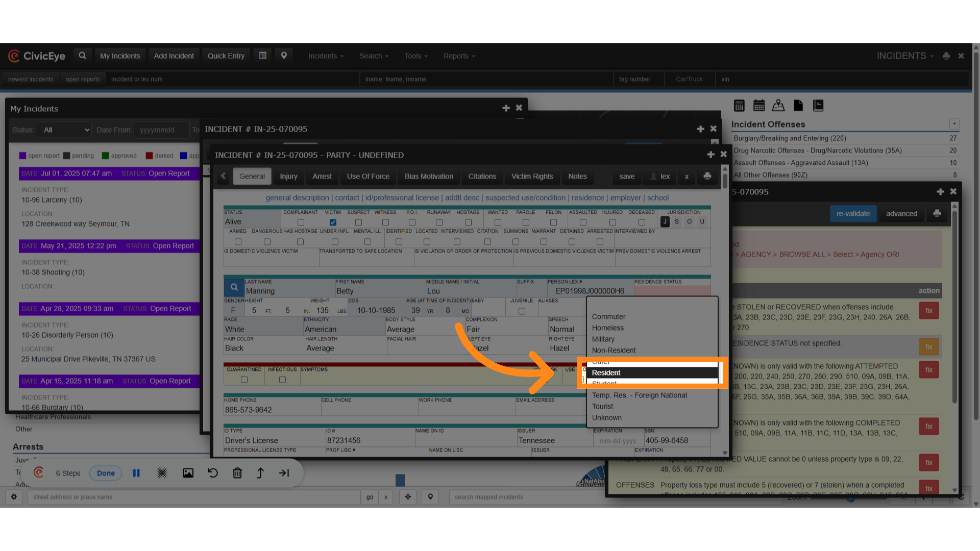Click the map pin icon in top toolbar

click(284, 56)
